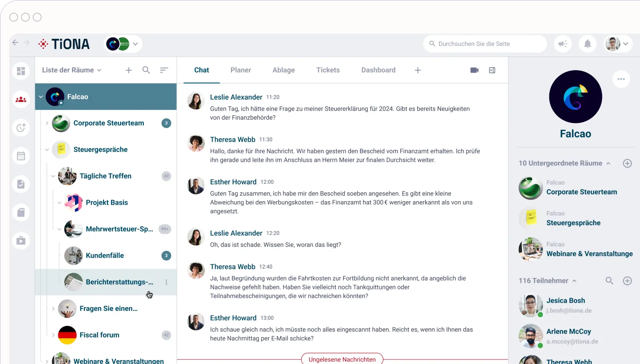Go back with the left arrow

click(x=15, y=43)
